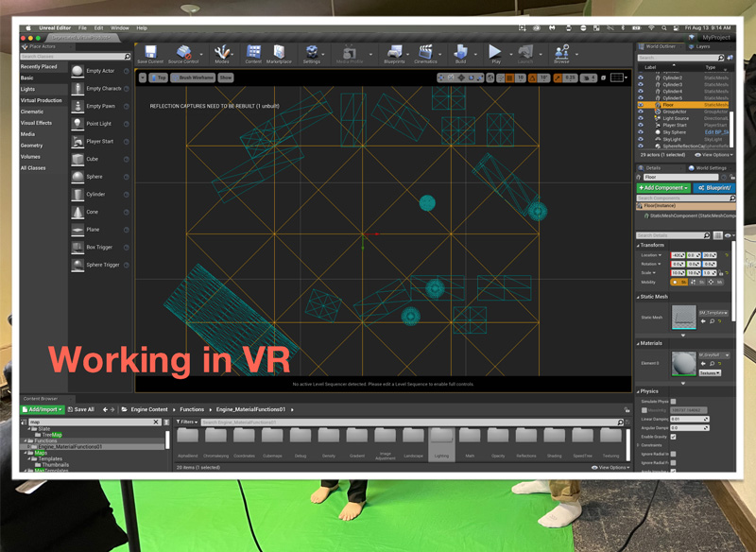Expand the Filters dropdown in Content Browser
The height and width of the screenshot is (552, 756).
click(187, 422)
